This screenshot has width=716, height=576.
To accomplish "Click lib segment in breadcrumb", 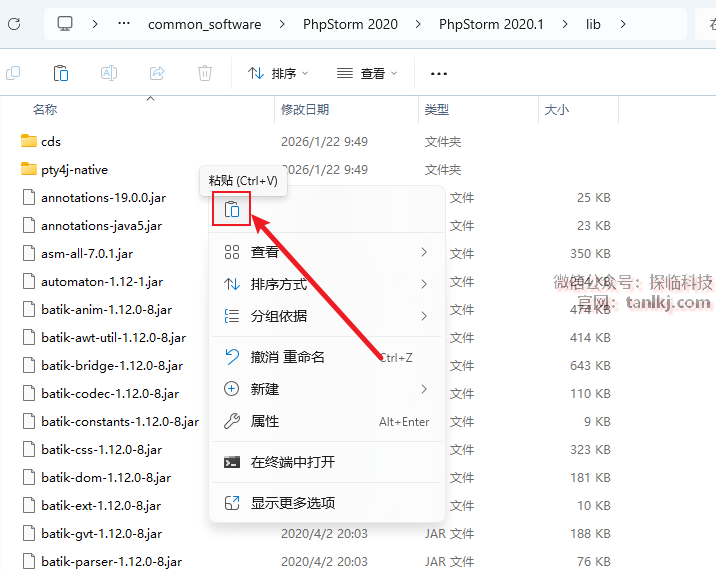I will 593,24.
